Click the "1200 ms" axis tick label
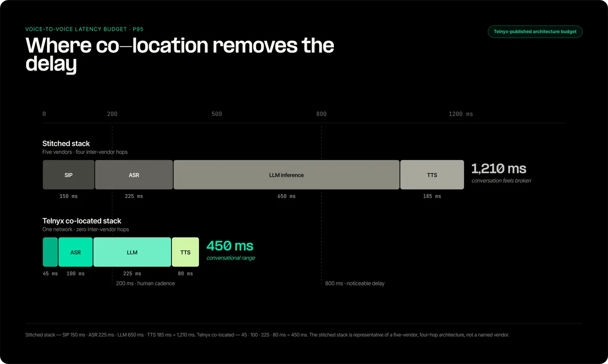The image size is (608, 364). point(461,114)
